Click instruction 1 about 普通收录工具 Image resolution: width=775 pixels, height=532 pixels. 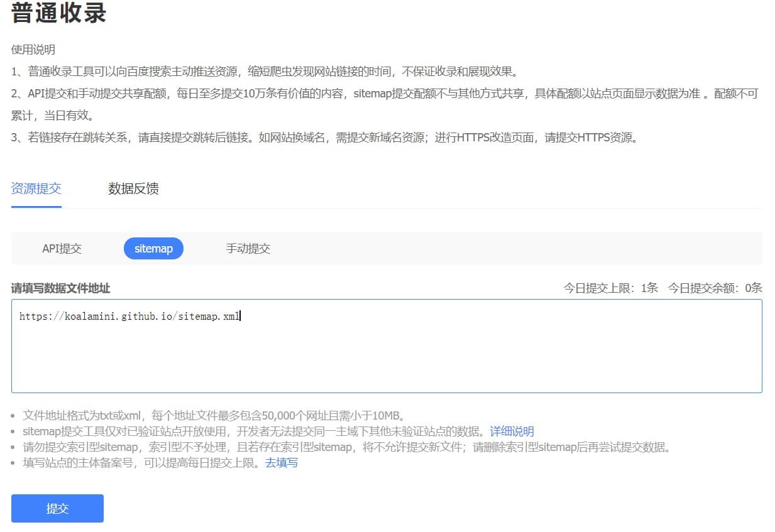coord(264,72)
